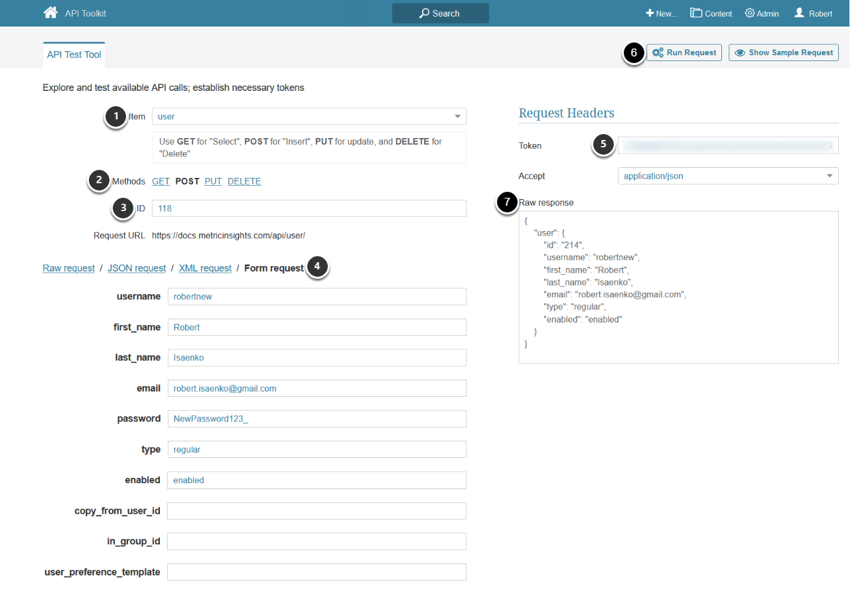Click the gears icon on Run Request
This screenshot has height=598, width=868.
(658, 52)
